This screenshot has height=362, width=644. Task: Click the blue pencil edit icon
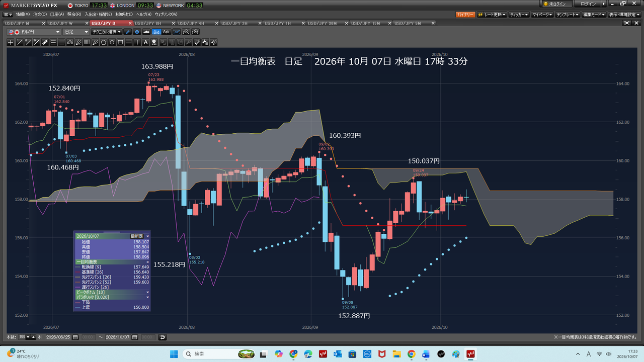point(127,32)
